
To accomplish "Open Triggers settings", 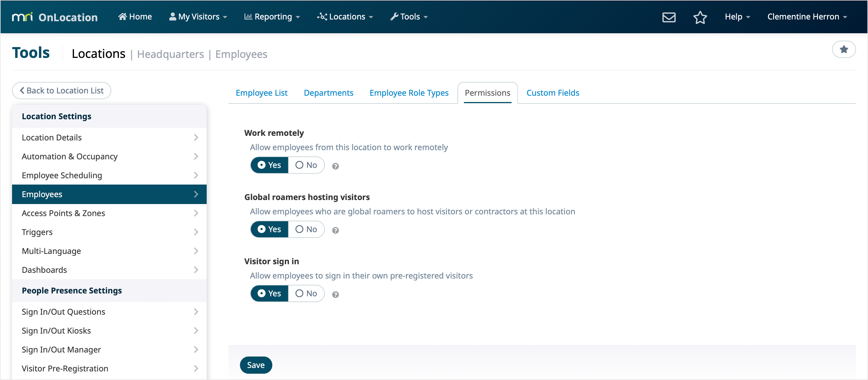I will (109, 232).
